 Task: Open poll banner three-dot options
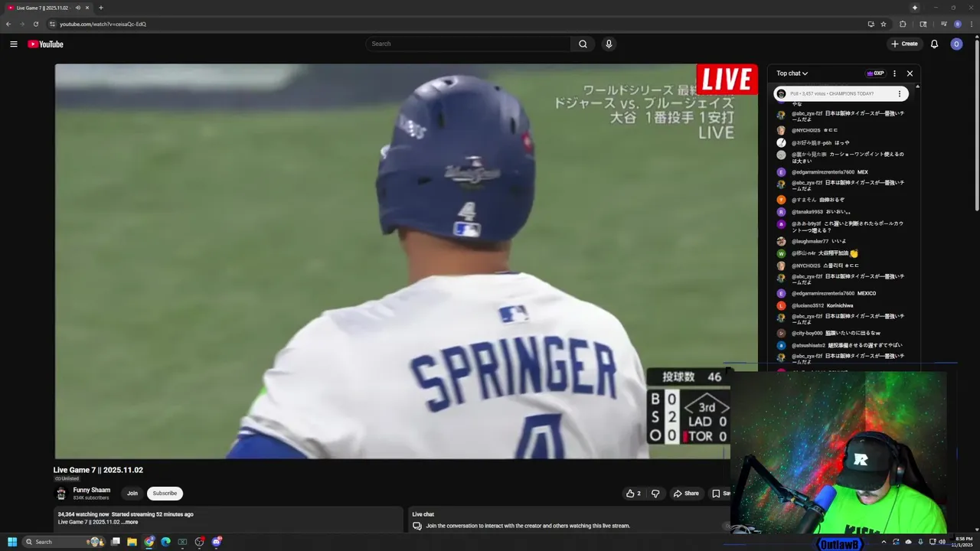coord(900,93)
